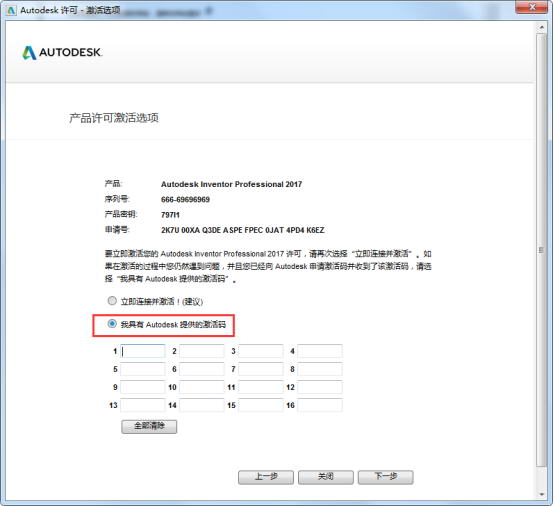
Task: Proceed with the 下一步 button
Action: coord(385,477)
